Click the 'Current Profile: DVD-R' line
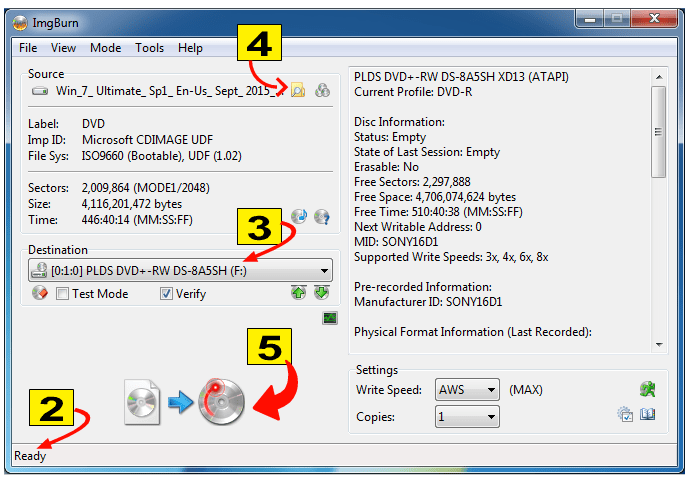 [413, 92]
